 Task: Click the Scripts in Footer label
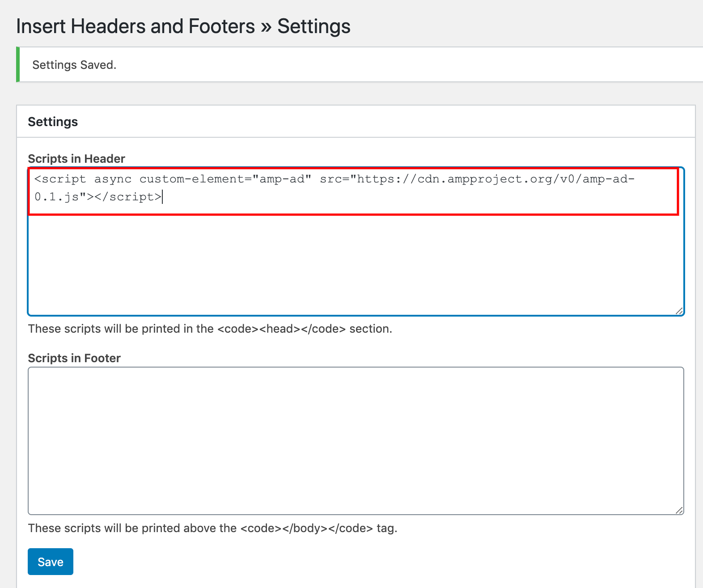[x=74, y=358]
